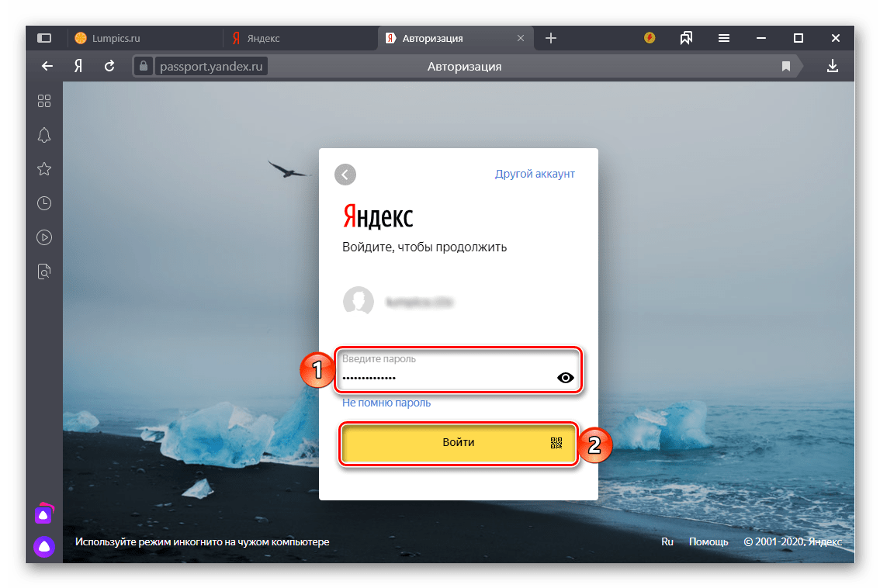
Task: Switch to the Lumpics.ru tab
Action: pyautogui.click(x=117, y=38)
